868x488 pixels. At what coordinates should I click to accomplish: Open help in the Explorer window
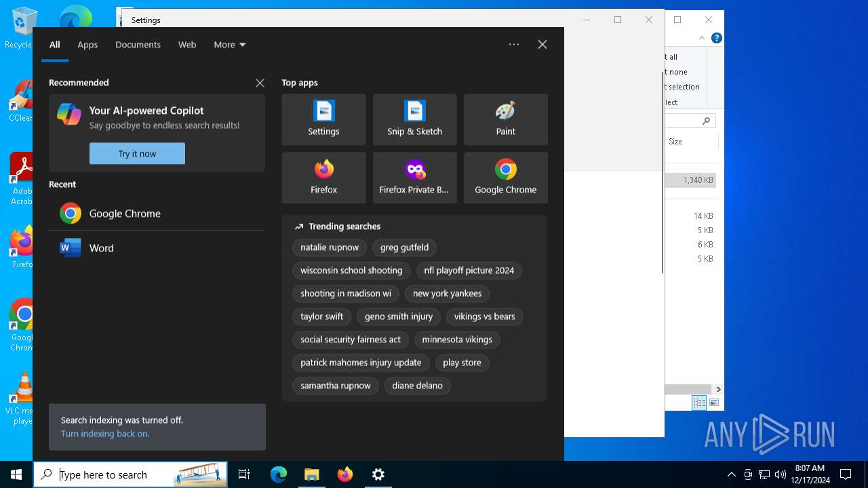716,39
